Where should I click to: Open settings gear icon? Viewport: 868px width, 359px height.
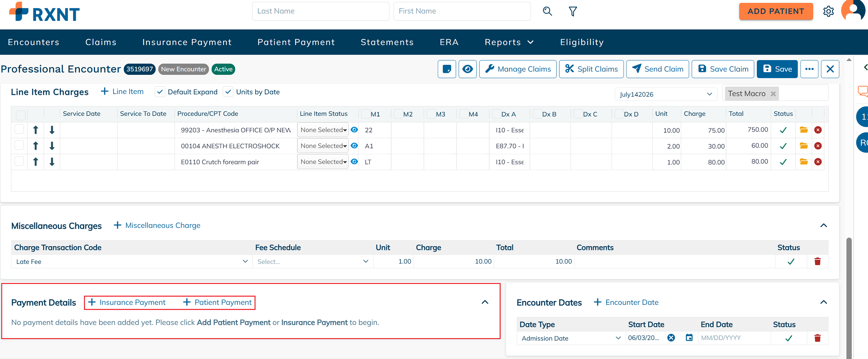coord(828,11)
